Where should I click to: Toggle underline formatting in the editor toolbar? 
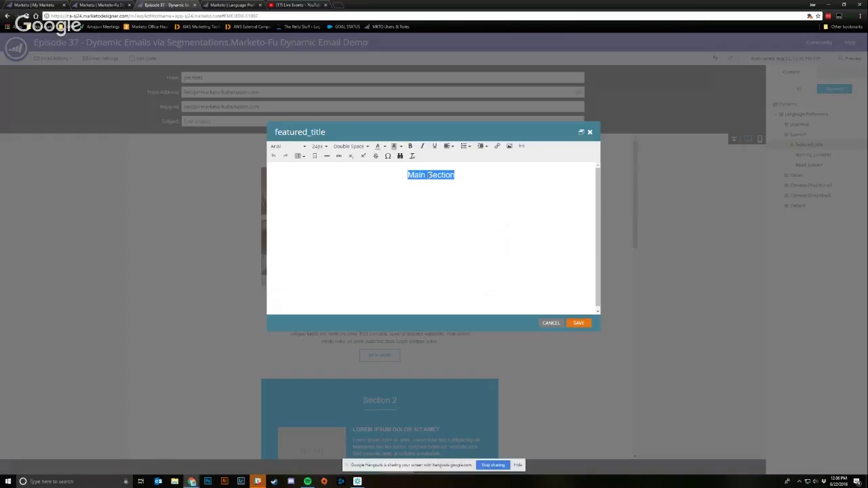click(x=435, y=146)
